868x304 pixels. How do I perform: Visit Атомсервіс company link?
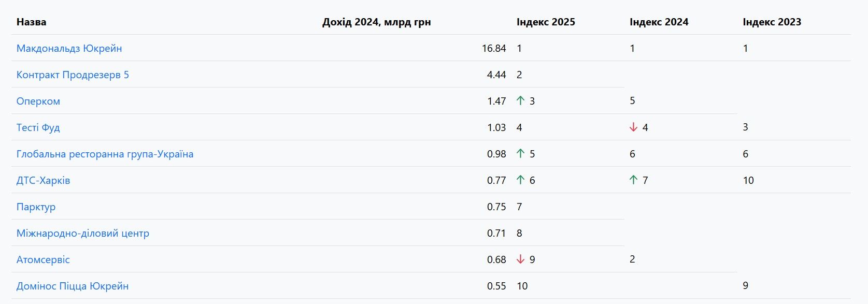coord(43,259)
